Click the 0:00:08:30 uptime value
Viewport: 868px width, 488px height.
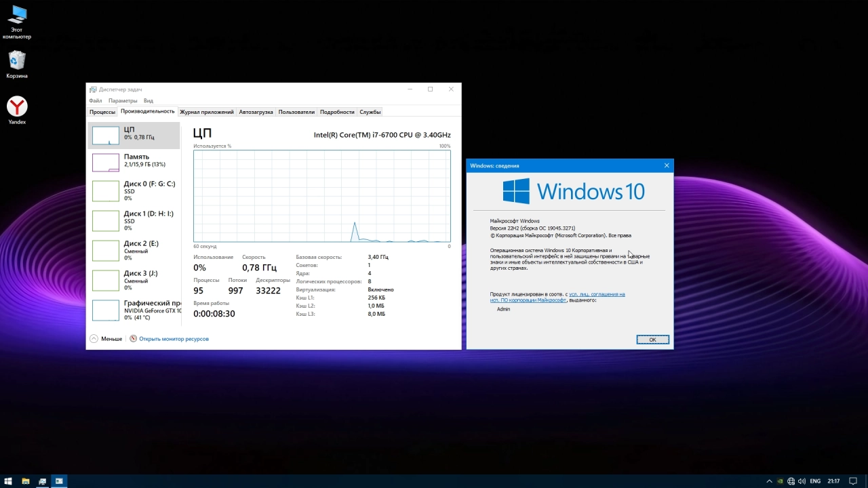pos(214,314)
